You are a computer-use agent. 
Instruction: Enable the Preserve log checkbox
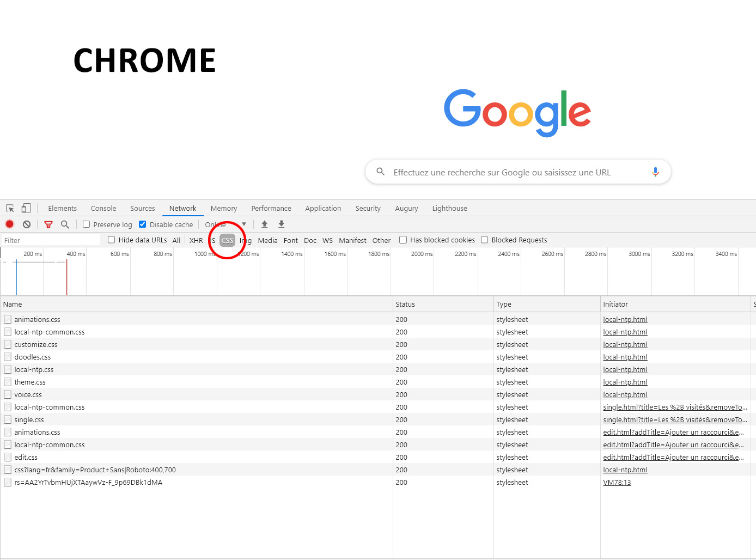pyautogui.click(x=86, y=224)
